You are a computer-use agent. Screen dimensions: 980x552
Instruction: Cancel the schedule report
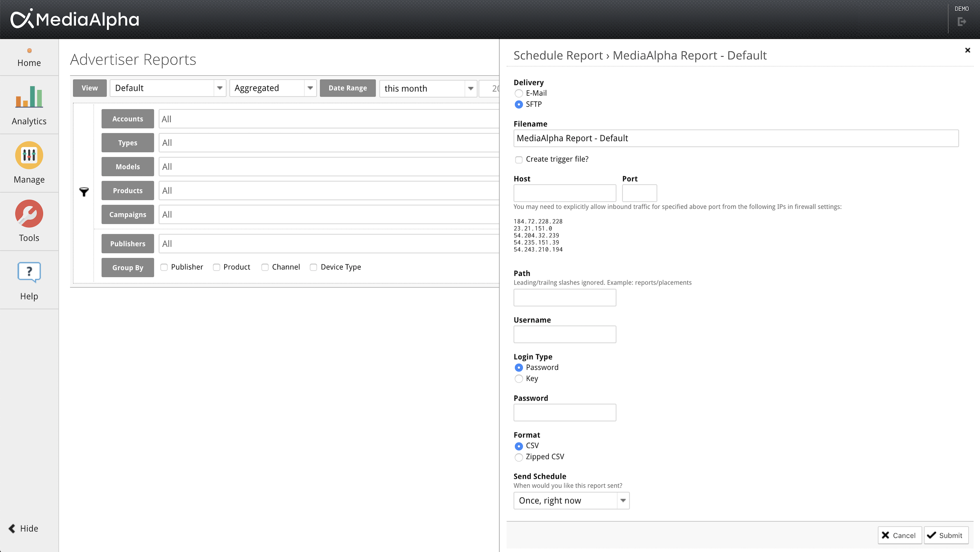tap(900, 535)
